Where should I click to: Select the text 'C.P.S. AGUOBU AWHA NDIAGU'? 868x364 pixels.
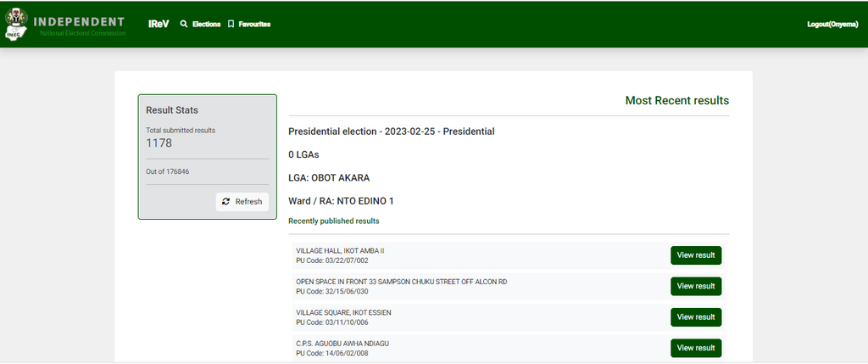pos(342,344)
